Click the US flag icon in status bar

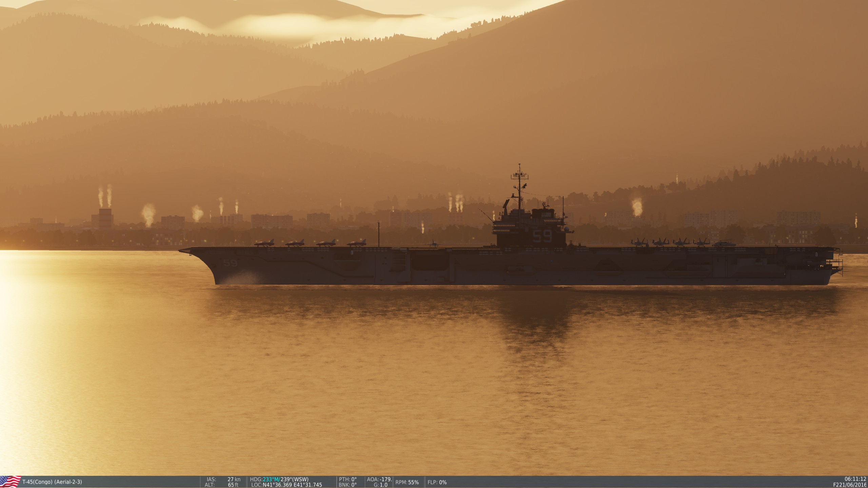pyautogui.click(x=10, y=482)
